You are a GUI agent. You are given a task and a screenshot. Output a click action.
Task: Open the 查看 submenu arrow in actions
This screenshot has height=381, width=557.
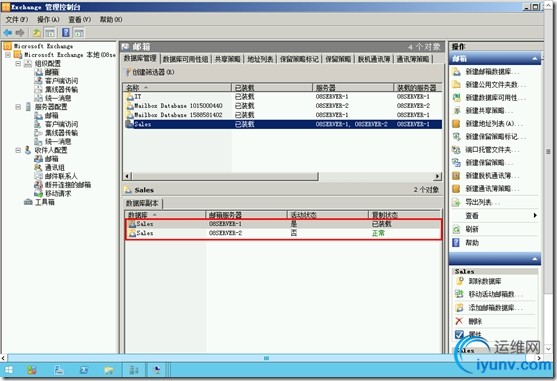[x=535, y=216]
